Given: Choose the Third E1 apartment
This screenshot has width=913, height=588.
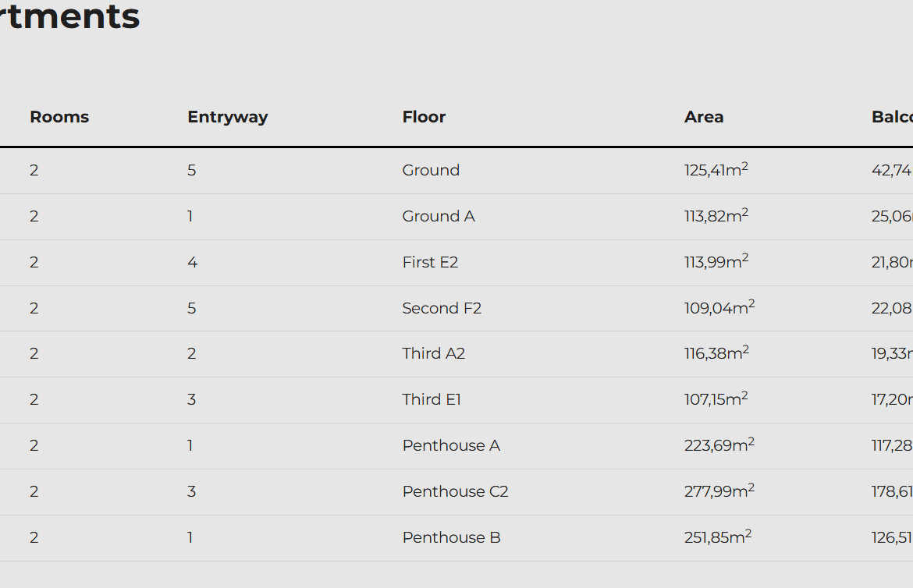Looking at the screenshot, I should 432,399.
